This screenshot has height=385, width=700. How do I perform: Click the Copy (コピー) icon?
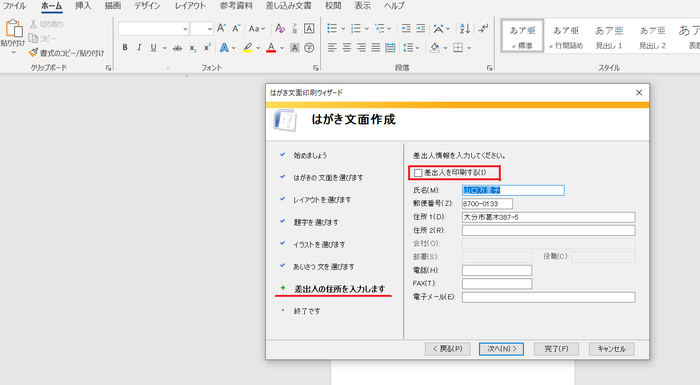point(33,38)
